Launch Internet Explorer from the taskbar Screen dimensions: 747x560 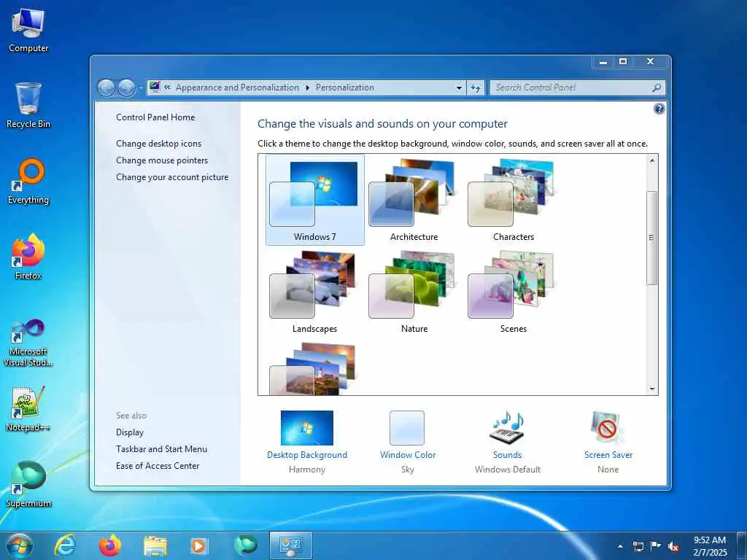pyautogui.click(x=65, y=545)
